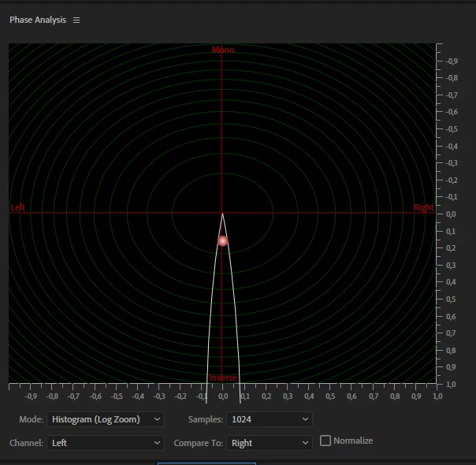Click the -0,9 value on horizontal ruler

click(31, 396)
